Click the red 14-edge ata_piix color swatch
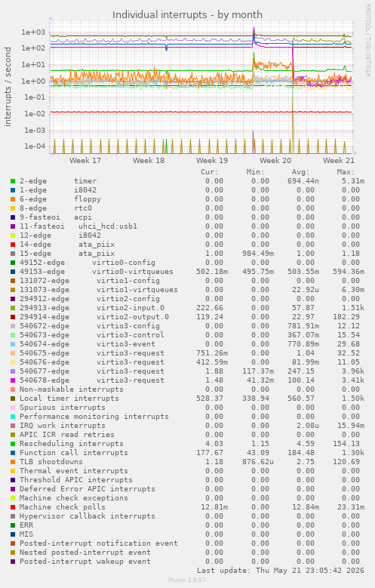This screenshot has height=588, width=375. (x=13, y=245)
